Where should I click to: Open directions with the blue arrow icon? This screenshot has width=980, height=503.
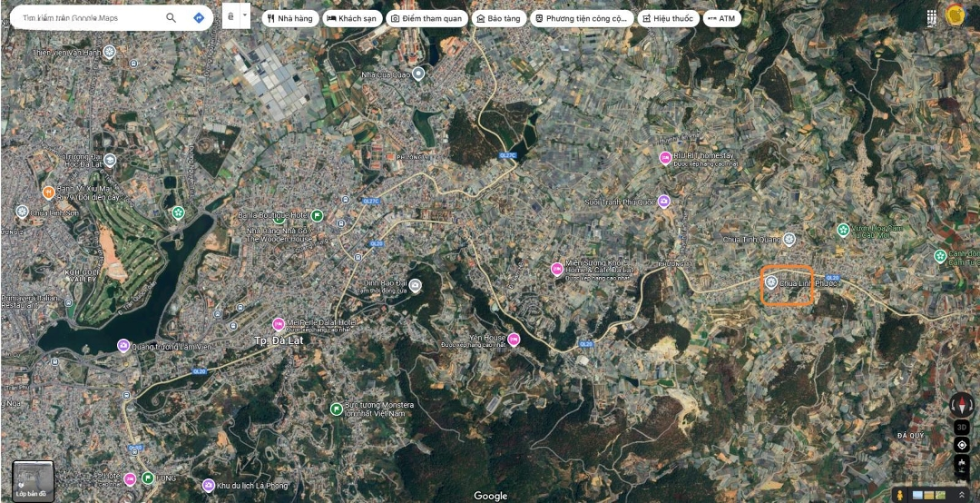pos(199,18)
